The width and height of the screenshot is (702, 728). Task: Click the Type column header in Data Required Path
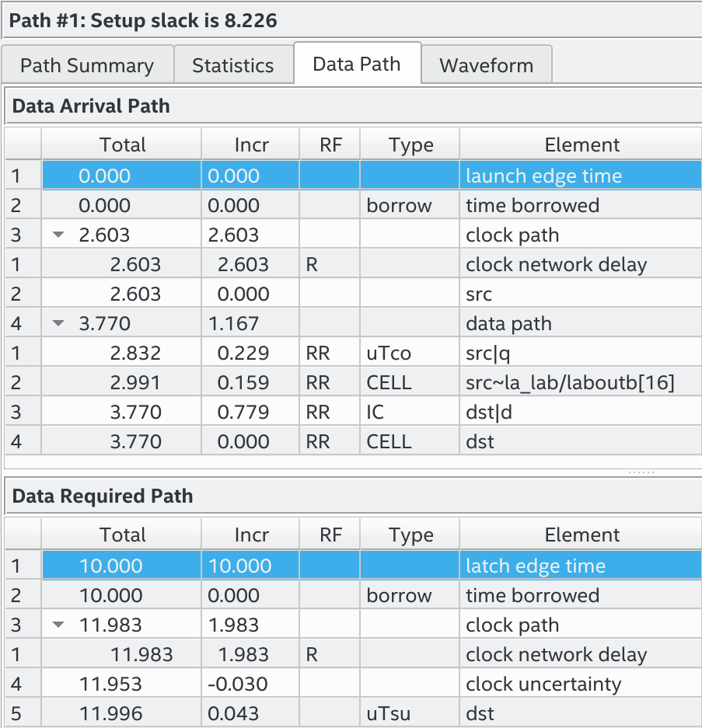click(410, 535)
